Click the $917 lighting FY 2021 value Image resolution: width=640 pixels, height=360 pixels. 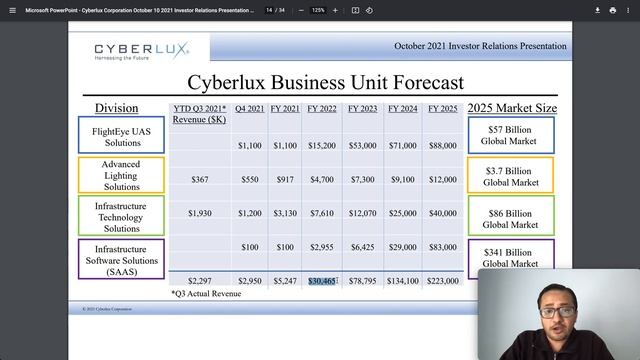click(x=285, y=179)
